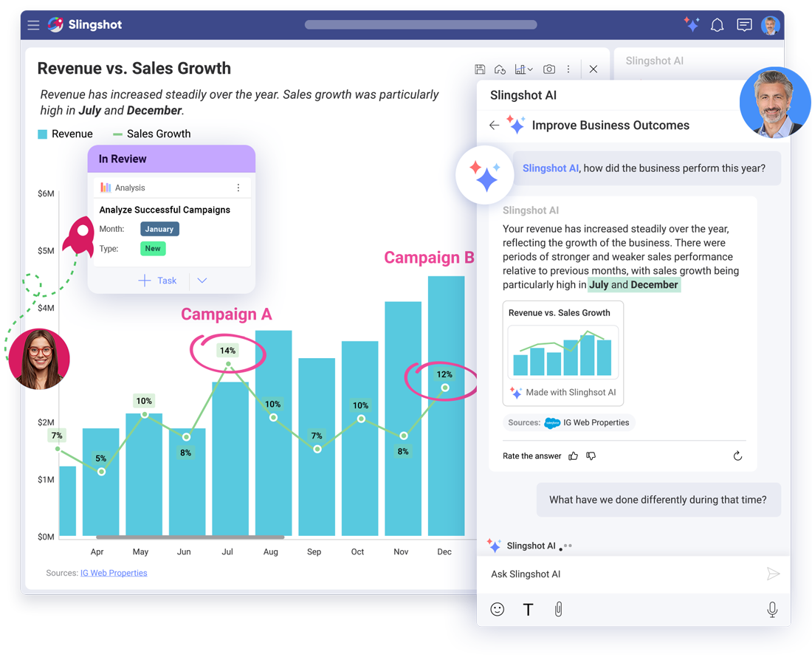Image resolution: width=812 pixels, height=660 pixels.
Task: Rate the AI answer with thumbs down
Action: (591, 456)
